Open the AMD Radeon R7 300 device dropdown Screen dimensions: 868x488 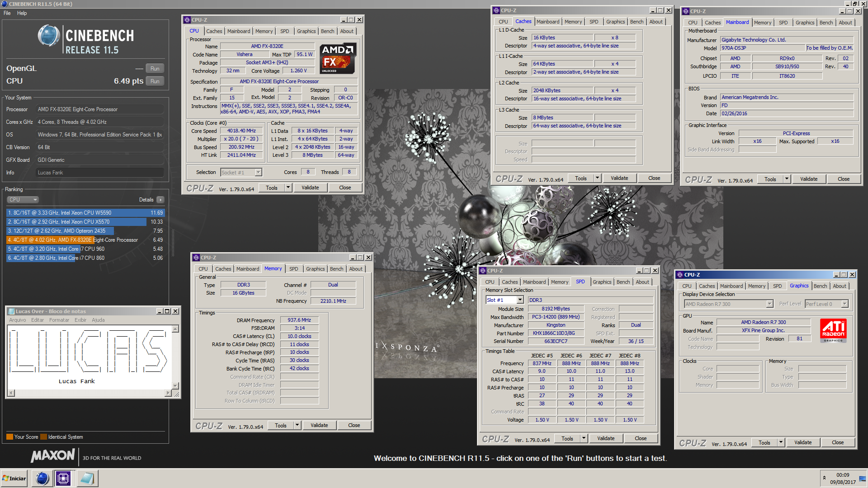tap(770, 304)
